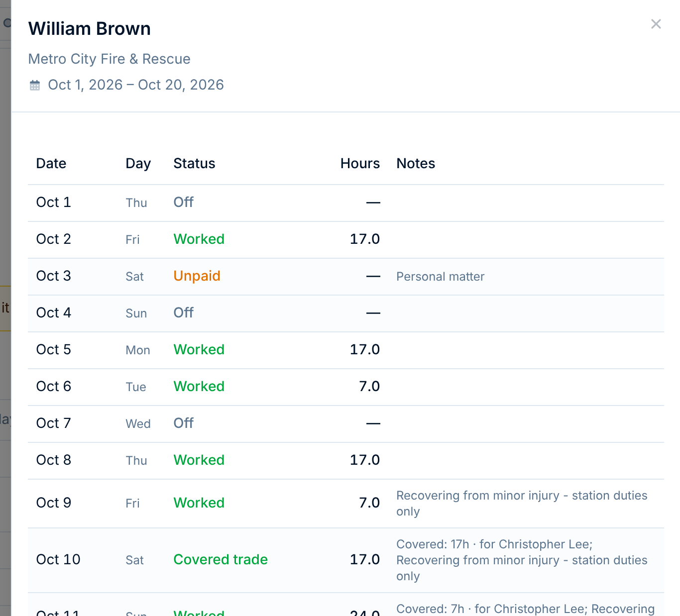Select the Oct 4 Sunday row
The image size is (680, 616).
click(x=346, y=313)
